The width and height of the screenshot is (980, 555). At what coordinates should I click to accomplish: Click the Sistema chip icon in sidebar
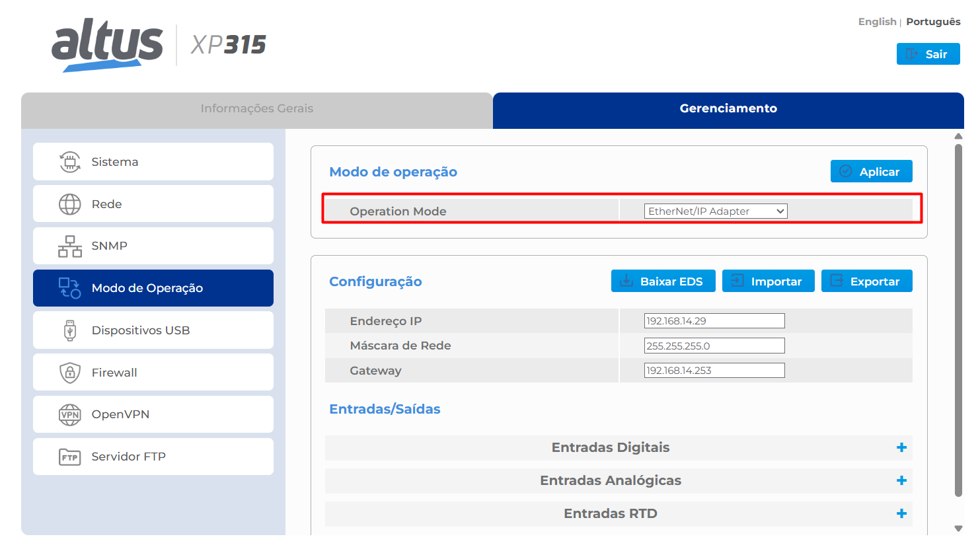[x=70, y=162]
